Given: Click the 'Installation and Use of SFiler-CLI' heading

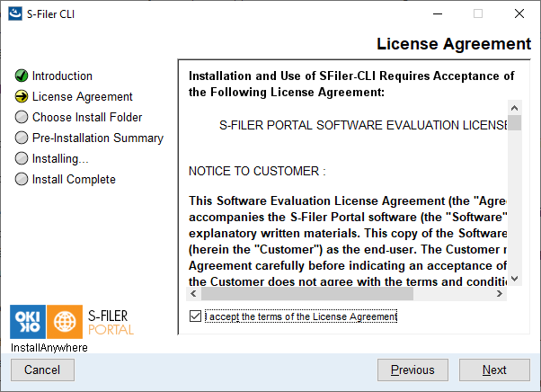Looking at the screenshot, I should (351, 84).
